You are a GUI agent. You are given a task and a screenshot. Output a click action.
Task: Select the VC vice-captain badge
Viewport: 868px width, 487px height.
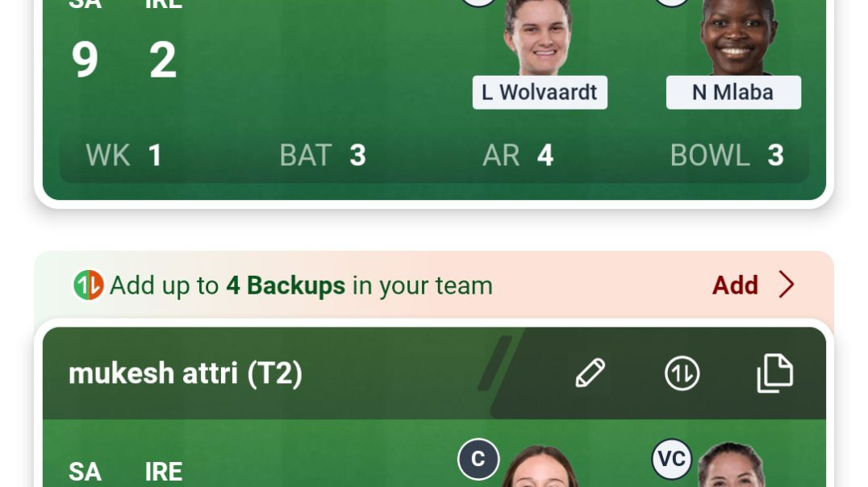(671, 459)
